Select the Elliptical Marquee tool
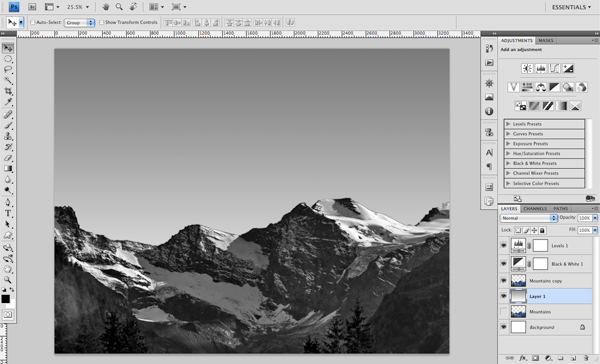This screenshot has width=600, height=364. (x=8, y=59)
